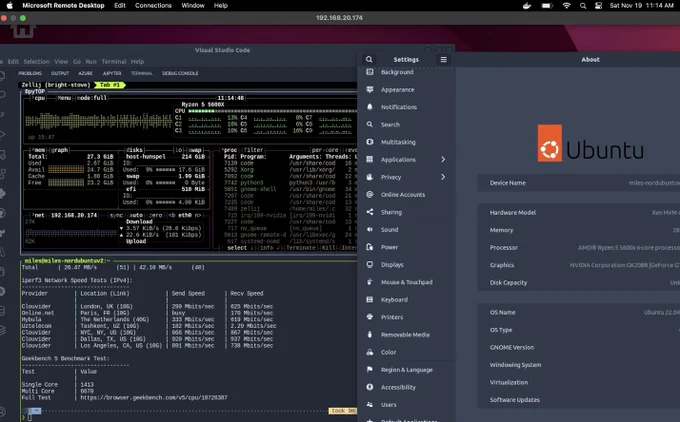The width and height of the screenshot is (680, 422).
Task: Click the Terminate option in bpytop proc box
Action: [x=301, y=248]
